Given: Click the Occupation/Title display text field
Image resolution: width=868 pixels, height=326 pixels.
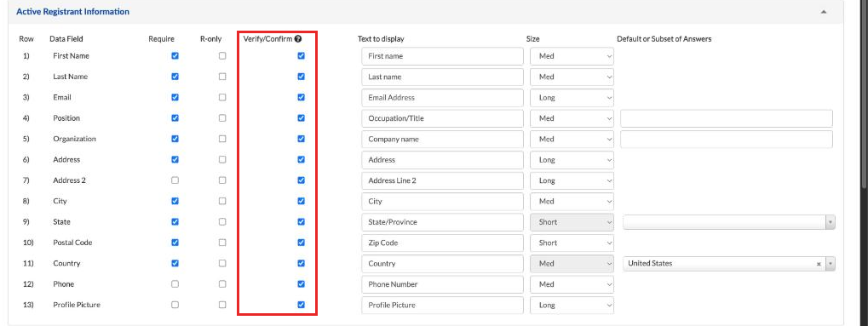Looking at the screenshot, I should point(442,118).
